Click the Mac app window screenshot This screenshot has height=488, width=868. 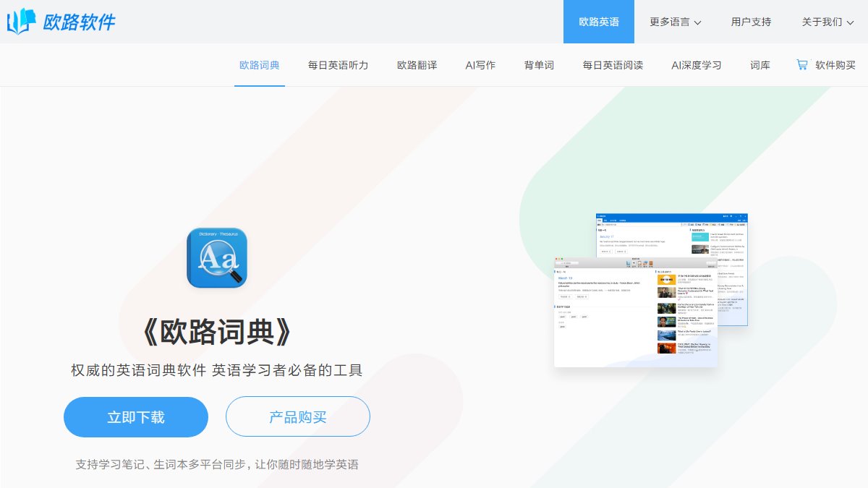click(x=636, y=312)
